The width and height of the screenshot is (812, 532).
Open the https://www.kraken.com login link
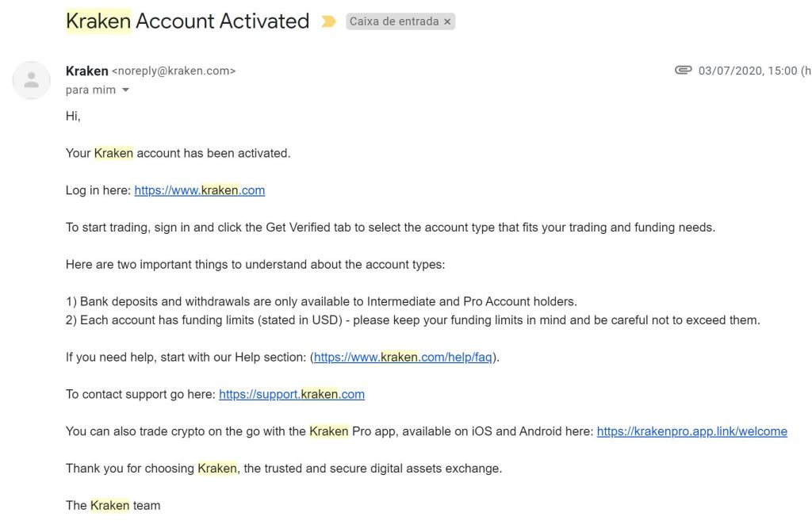coord(199,190)
